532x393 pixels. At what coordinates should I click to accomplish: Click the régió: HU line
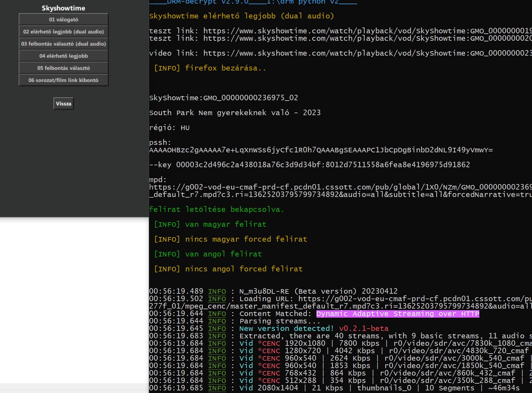[169, 127]
